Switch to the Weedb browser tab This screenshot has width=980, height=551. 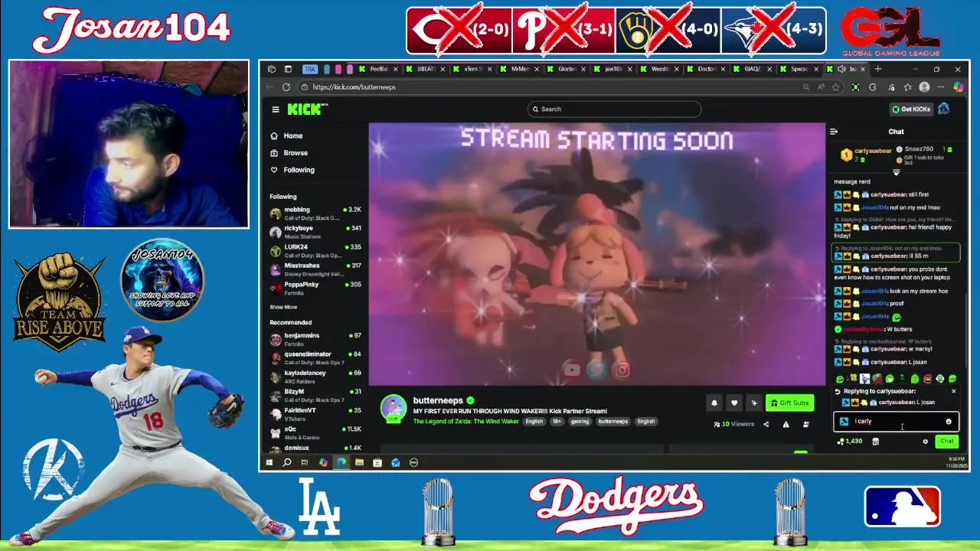660,69
